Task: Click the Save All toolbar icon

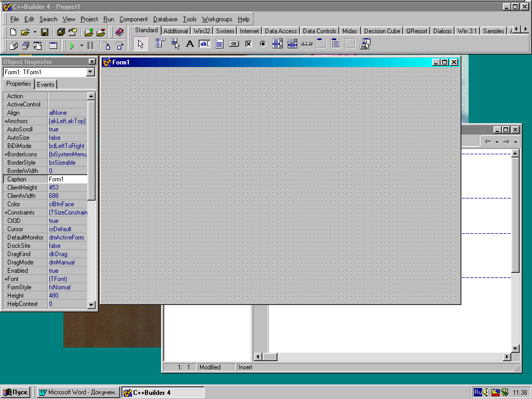Action: (61, 32)
